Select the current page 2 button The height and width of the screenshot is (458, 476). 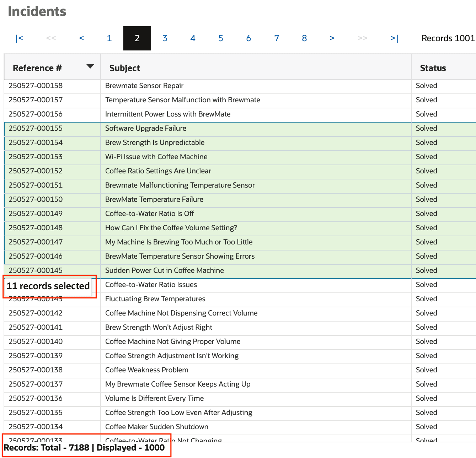point(137,38)
